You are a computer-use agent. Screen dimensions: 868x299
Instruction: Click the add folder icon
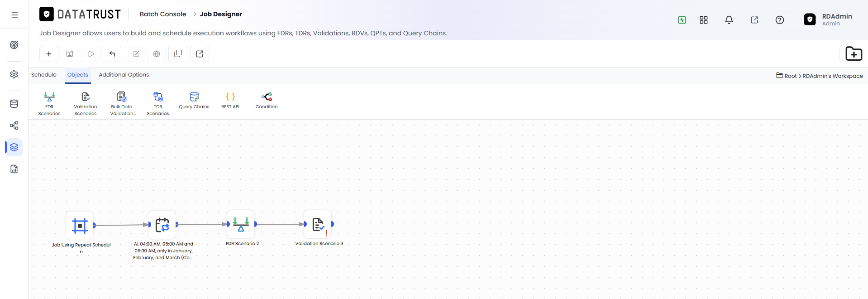point(854,54)
